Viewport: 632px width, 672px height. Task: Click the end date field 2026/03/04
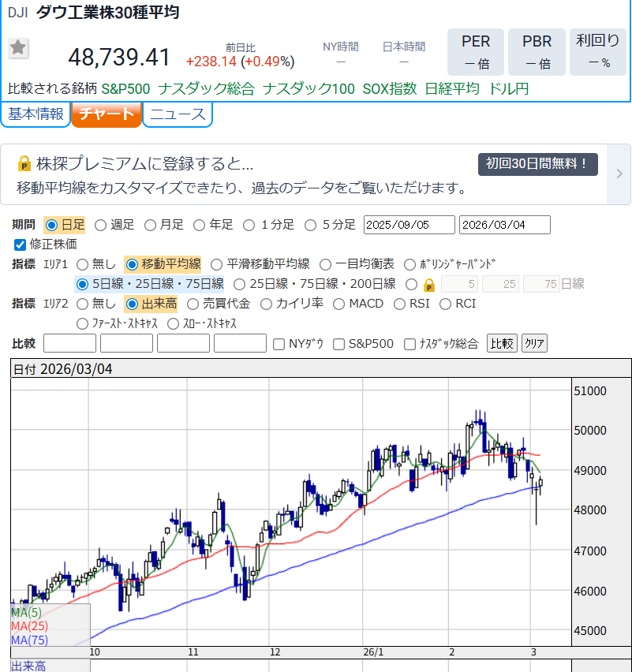(x=504, y=225)
